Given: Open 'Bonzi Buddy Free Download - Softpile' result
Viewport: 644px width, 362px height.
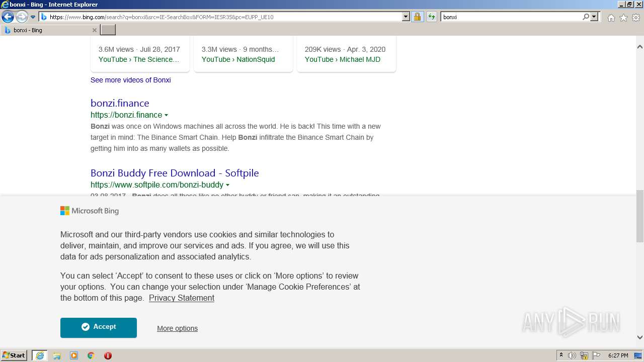Looking at the screenshot, I should (x=175, y=173).
